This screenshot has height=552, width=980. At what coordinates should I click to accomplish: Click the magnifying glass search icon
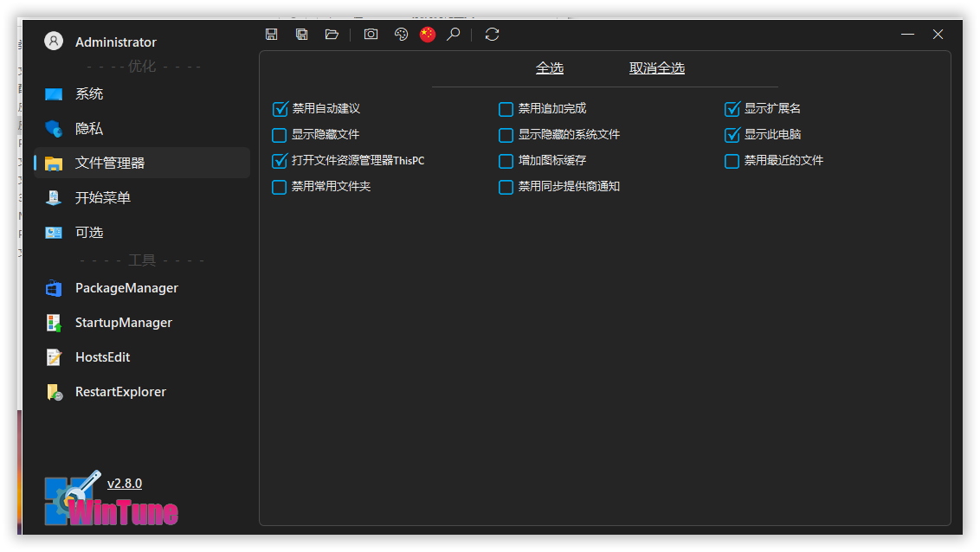[x=453, y=35]
